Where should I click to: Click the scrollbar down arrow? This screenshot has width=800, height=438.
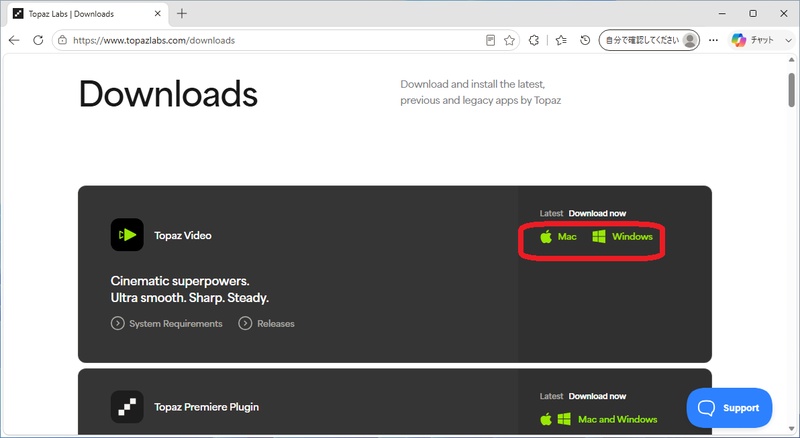(791, 428)
